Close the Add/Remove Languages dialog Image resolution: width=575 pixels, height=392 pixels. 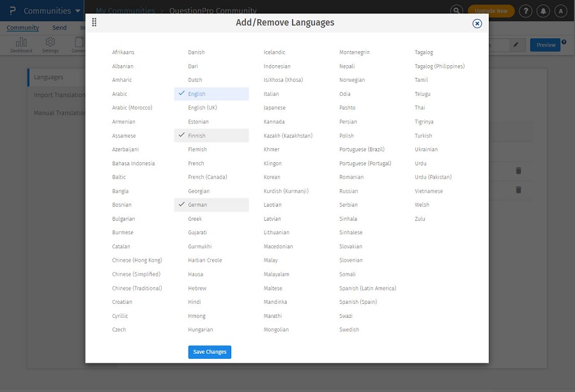coord(477,23)
